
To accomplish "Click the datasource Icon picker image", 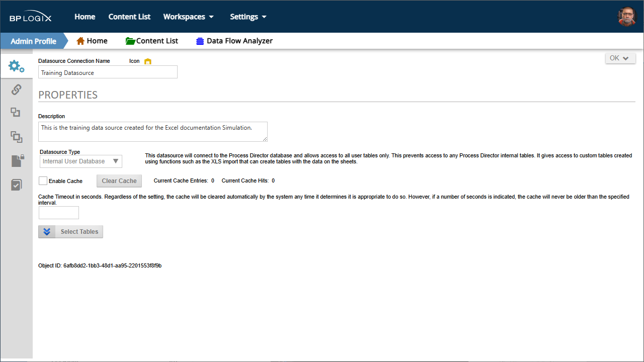I will click(148, 61).
